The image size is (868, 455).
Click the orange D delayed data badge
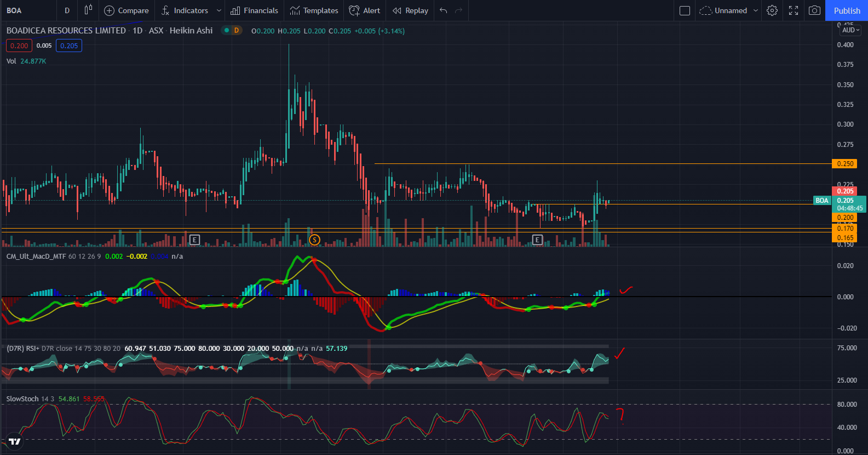[237, 31]
